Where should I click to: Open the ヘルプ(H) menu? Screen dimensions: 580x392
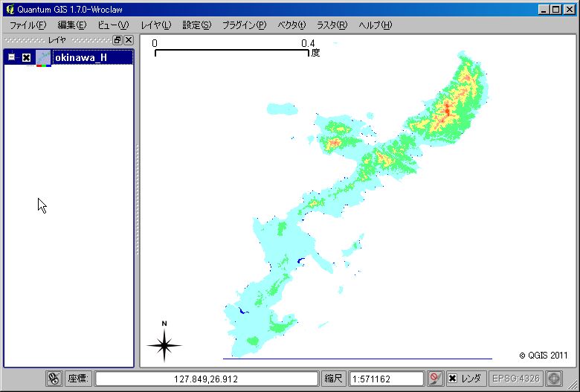click(x=375, y=25)
